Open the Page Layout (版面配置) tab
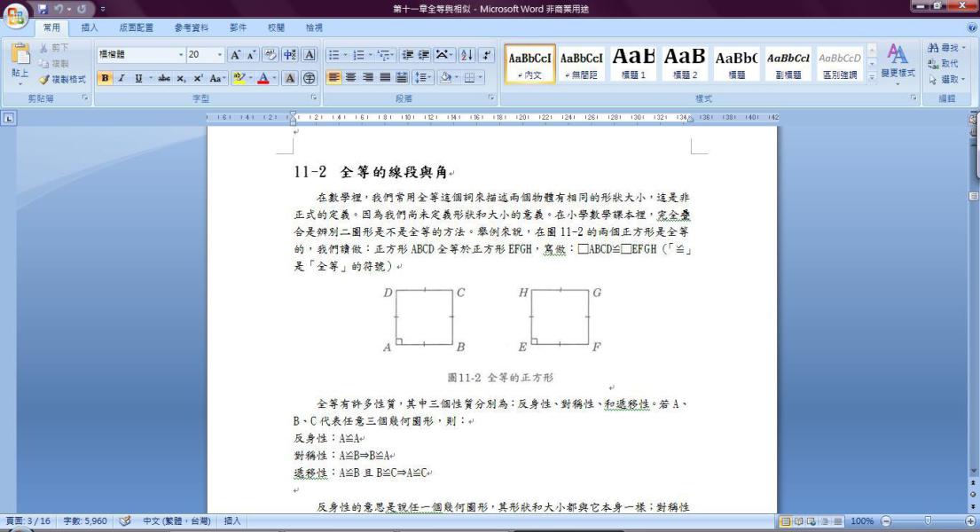 [x=137, y=27]
